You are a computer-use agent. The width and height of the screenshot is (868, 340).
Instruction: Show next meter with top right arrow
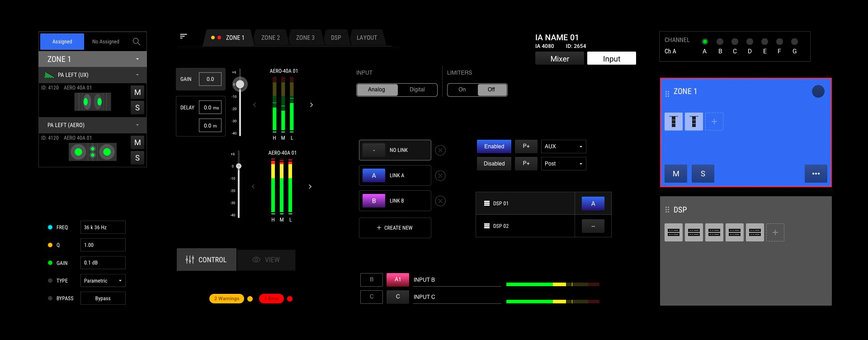(311, 105)
